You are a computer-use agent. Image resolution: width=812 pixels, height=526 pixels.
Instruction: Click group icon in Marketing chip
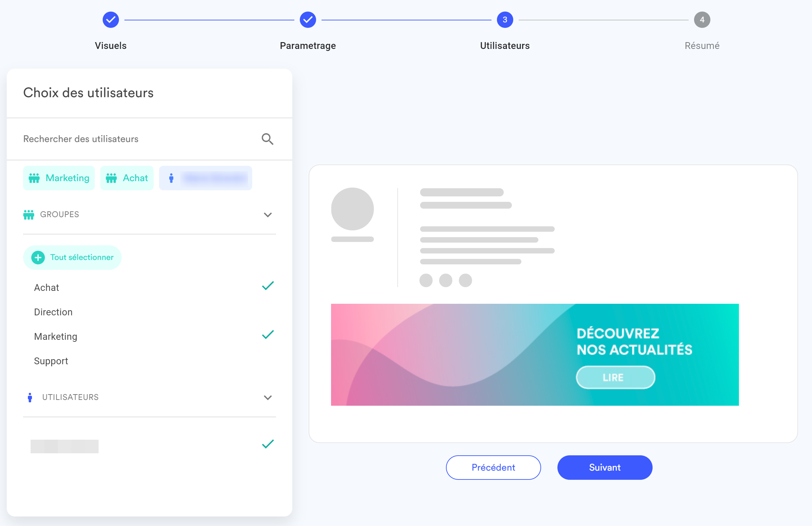pyautogui.click(x=34, y=178)
